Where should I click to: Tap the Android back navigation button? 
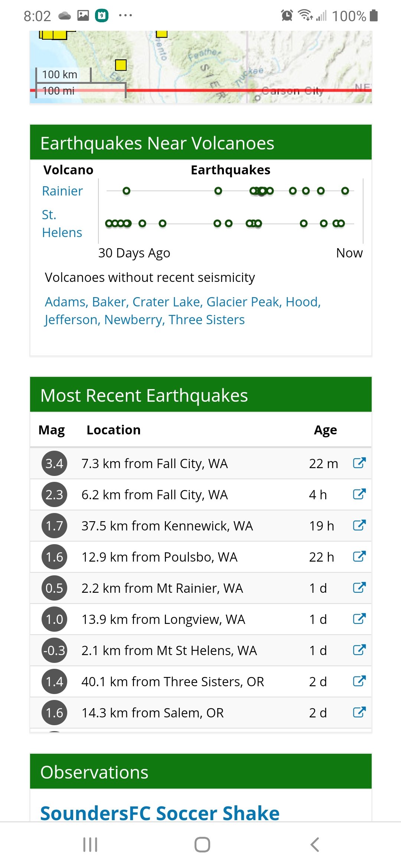pyautogui.click(x=314, y=845)
